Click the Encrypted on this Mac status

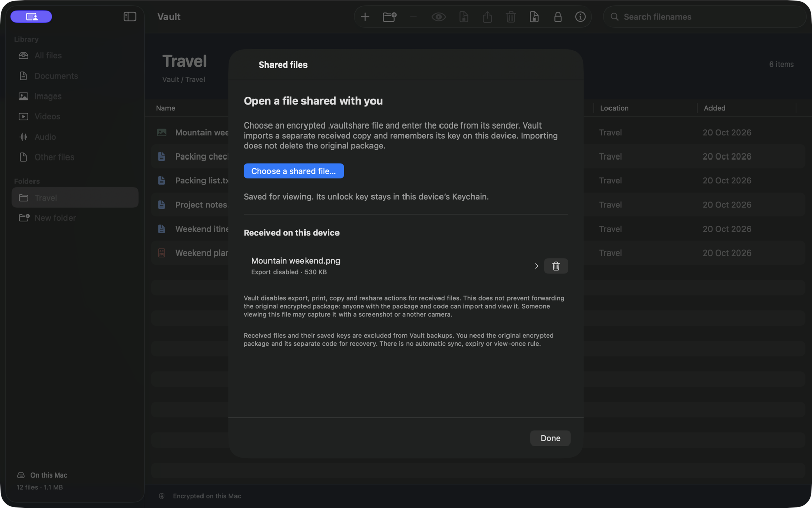coord(200,496)
